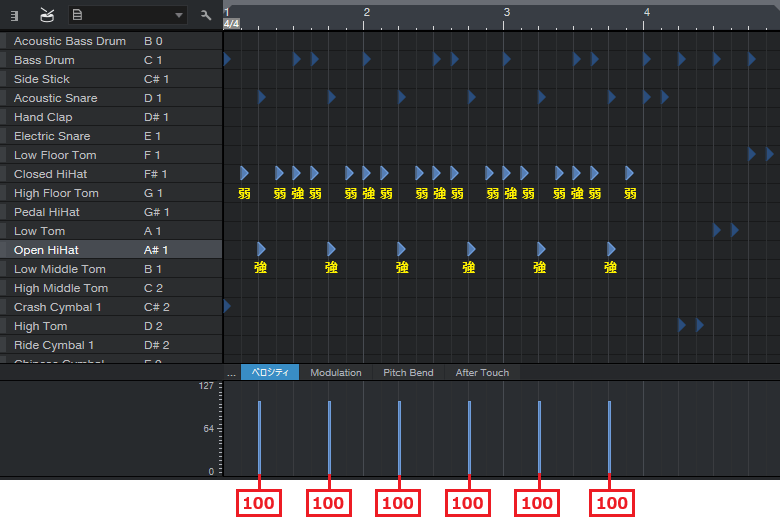Open the Pitch Bend tab
The image size is (780, 520).
click(x=408, y=373)
